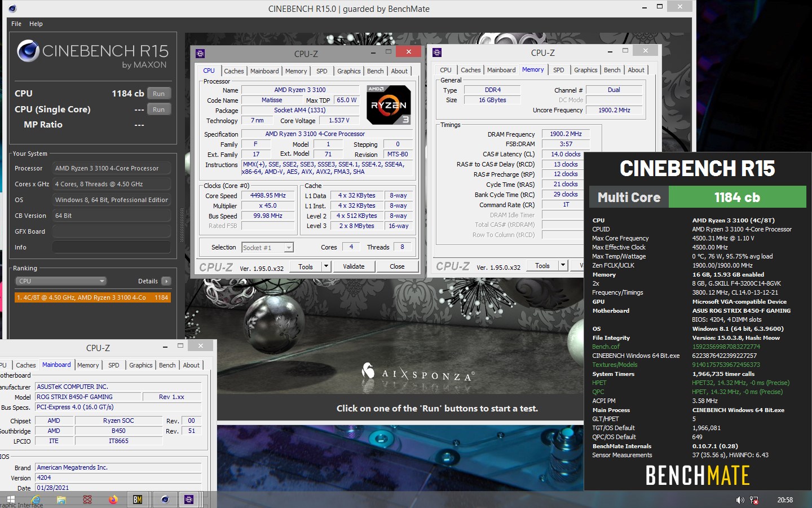Click the CPU-Z icon in the right window title bar

[437, 52]
